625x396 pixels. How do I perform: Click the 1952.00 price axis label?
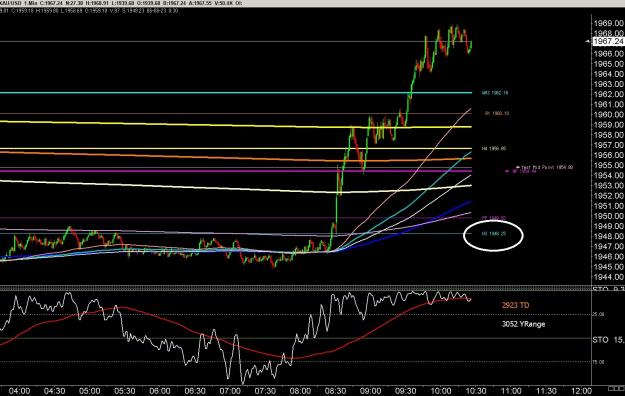(x=609, y=196)
